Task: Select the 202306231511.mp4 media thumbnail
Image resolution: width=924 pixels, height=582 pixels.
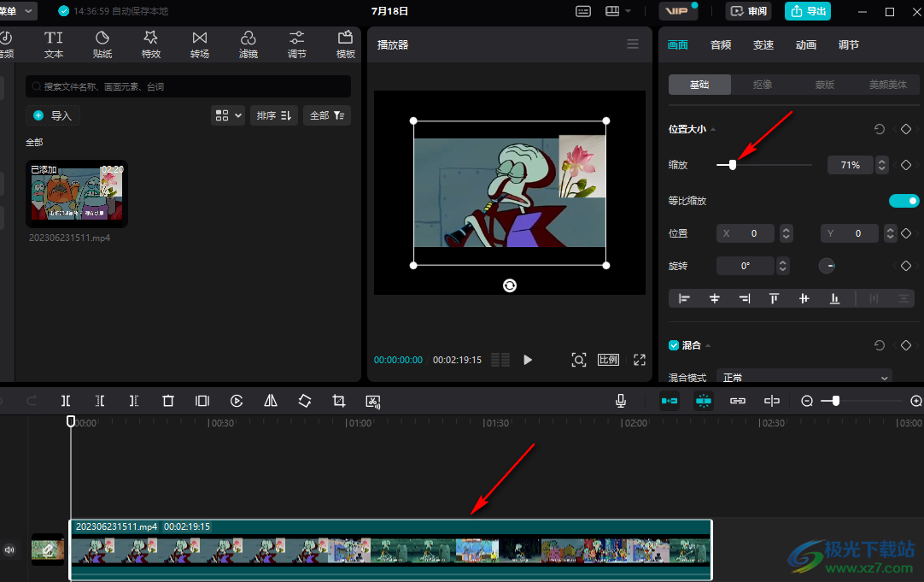Action: pyautogui.click(x=77, y=193)
